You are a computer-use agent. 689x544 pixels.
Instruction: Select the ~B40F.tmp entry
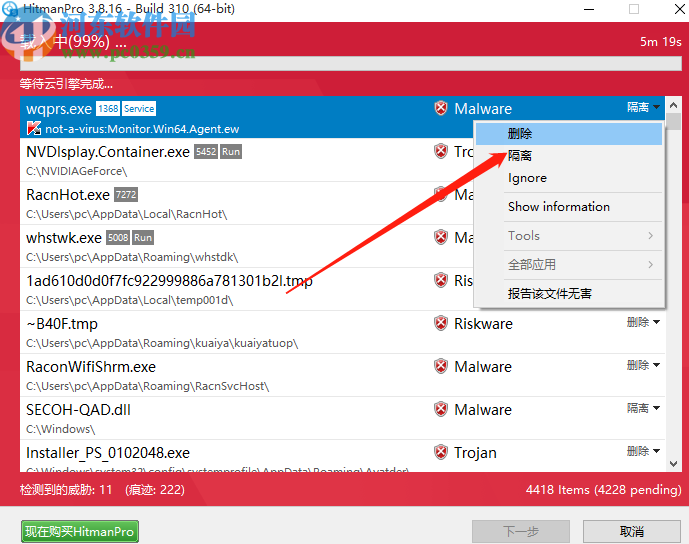pos(342,333)
